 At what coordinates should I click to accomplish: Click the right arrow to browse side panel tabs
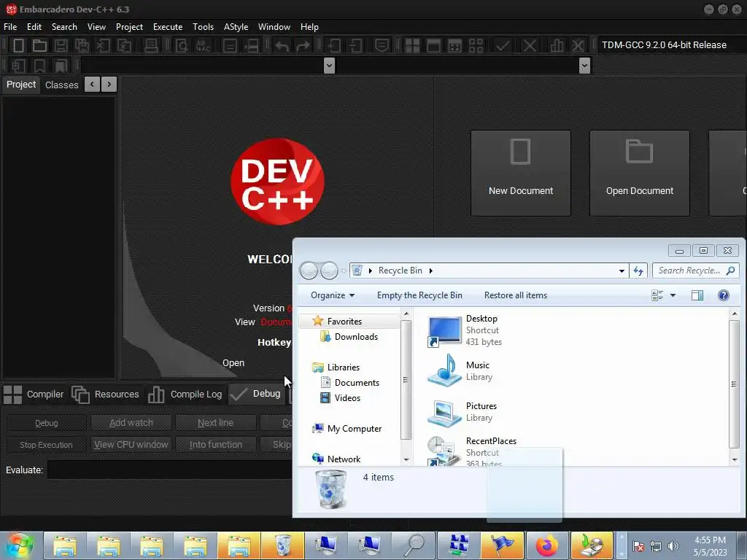click(x=109, y=85)
